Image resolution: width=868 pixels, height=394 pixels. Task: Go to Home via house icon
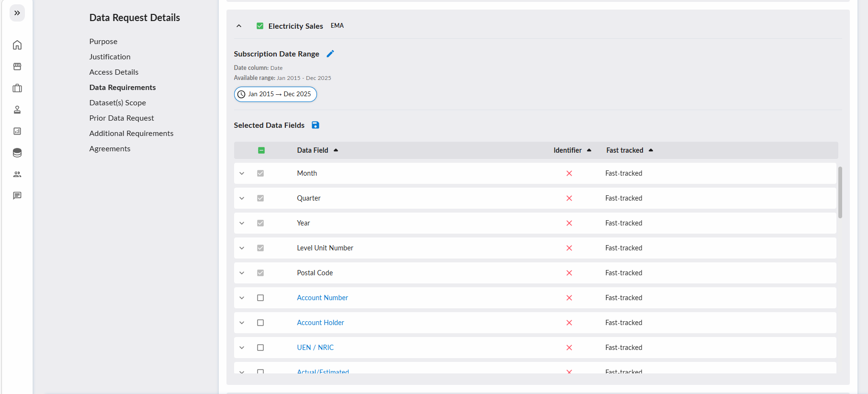click(17, 45)
